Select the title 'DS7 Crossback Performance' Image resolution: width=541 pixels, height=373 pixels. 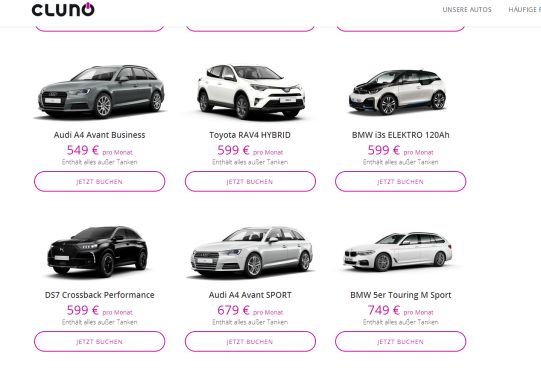click(x=99, y=295)
